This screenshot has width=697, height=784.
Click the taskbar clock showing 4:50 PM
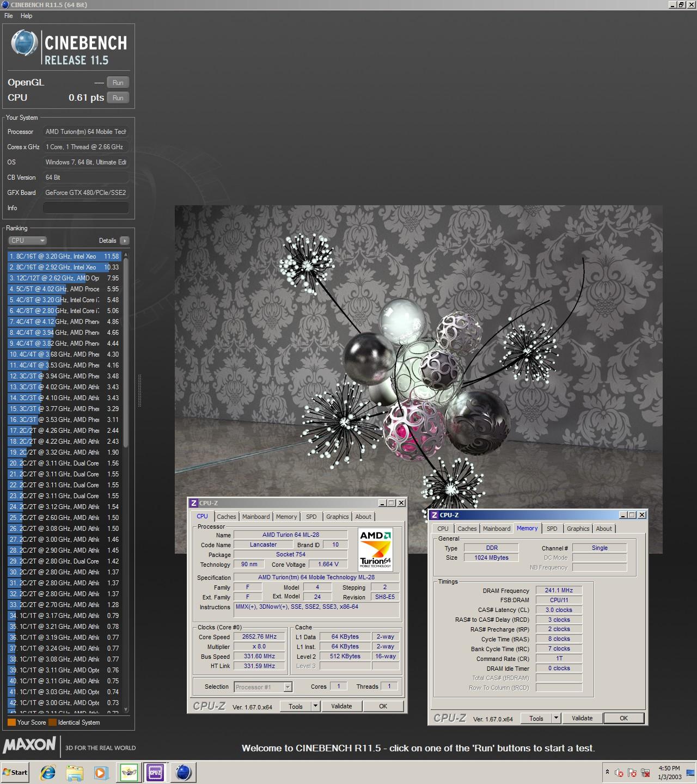tap(669, 773)
